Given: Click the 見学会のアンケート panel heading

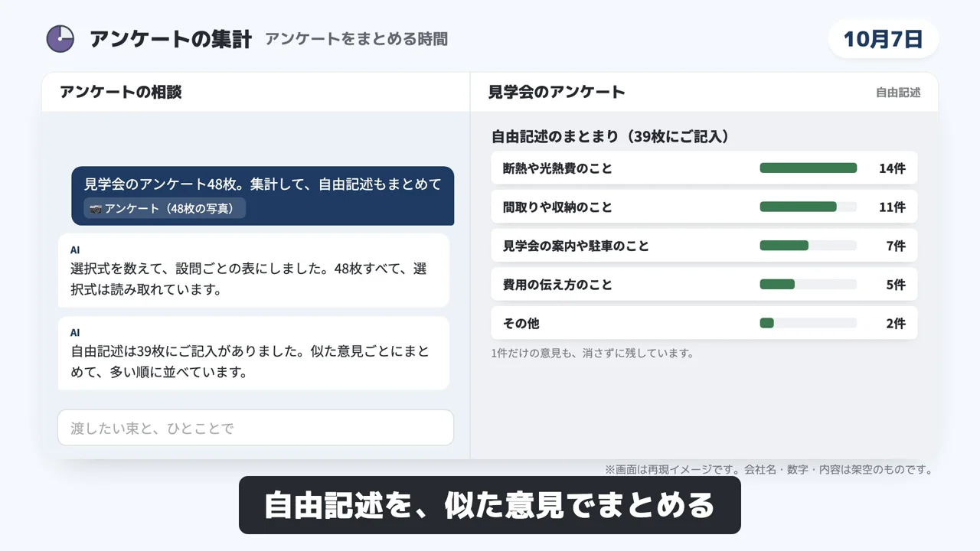Looking at the screenshot, I should click(x=557, y=93).
